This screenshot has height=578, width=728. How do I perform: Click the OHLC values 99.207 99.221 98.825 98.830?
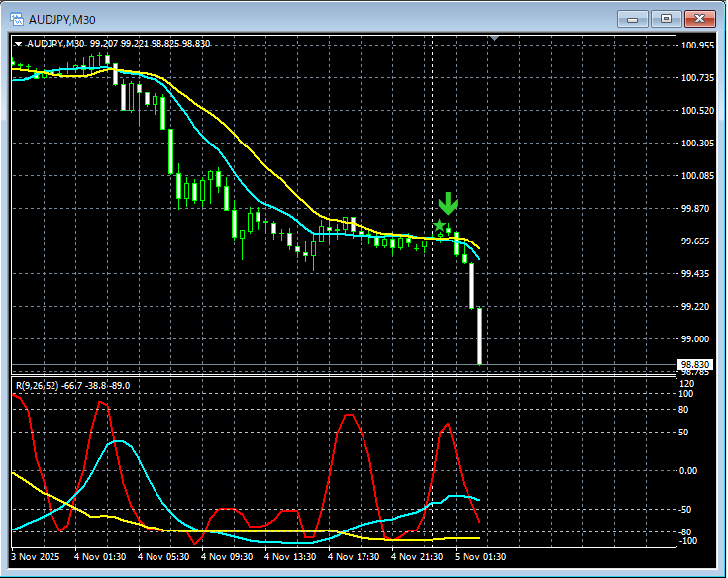[x=150, y=44]
